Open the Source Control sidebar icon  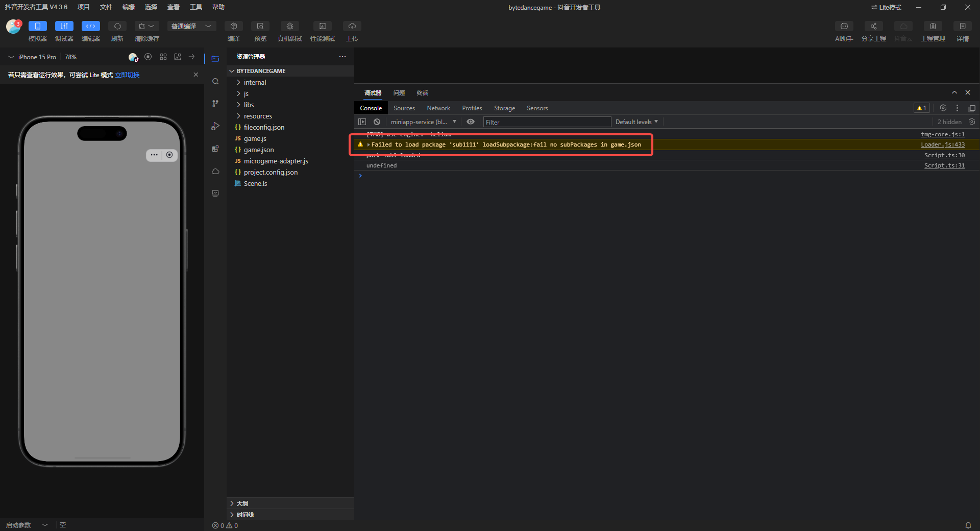point(215,104)
